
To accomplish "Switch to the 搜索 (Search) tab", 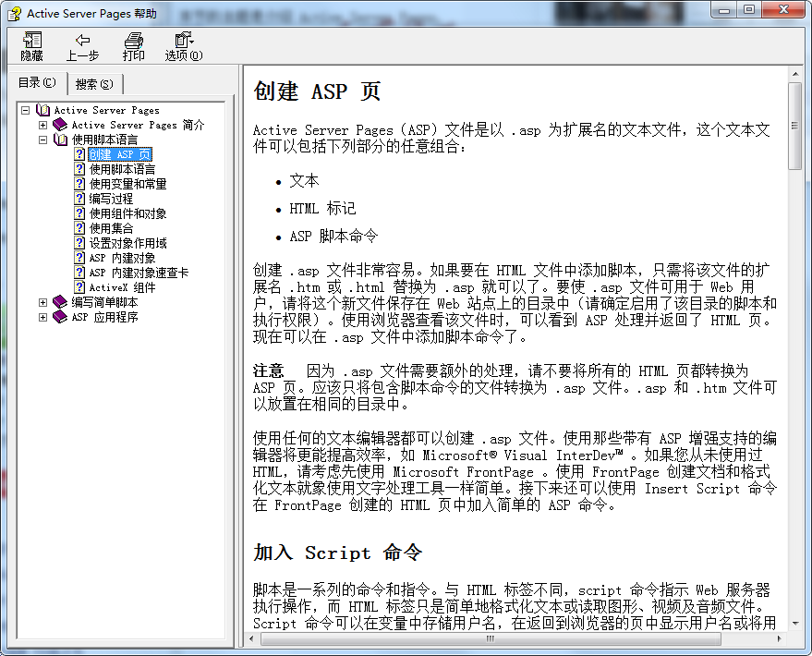I will tap(93, 84).
